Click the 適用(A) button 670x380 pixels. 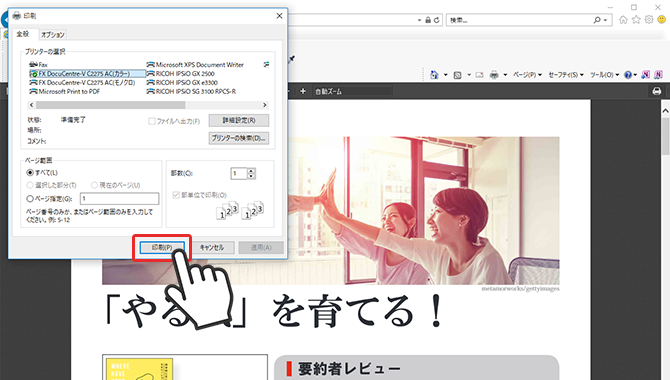[261, 247]
